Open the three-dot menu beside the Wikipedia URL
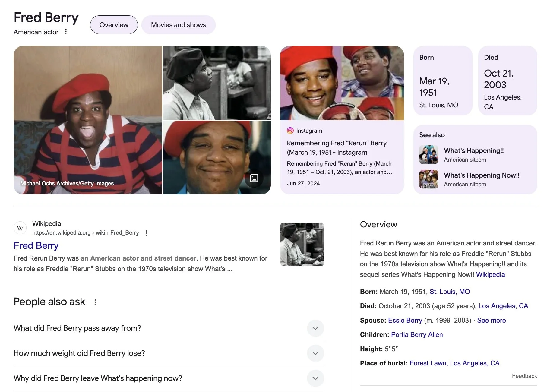This screenshot has width=547, height=392. [x=146, y=233]
